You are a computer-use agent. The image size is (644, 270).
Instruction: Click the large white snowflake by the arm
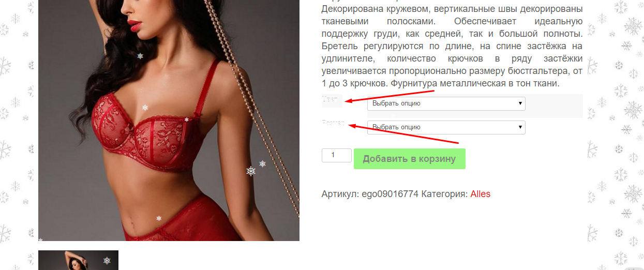tap(251, 171)
